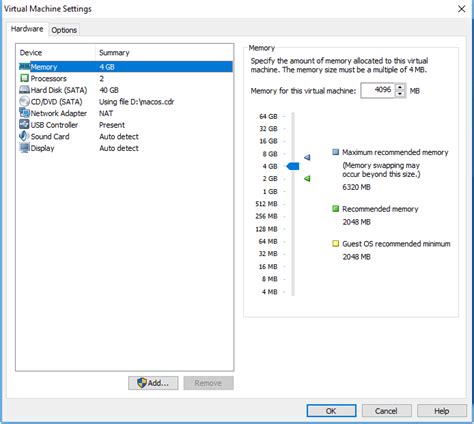This screenshot has width=474, height=424.
Task: Select the Memory row in device list
Action: point(126,67)
